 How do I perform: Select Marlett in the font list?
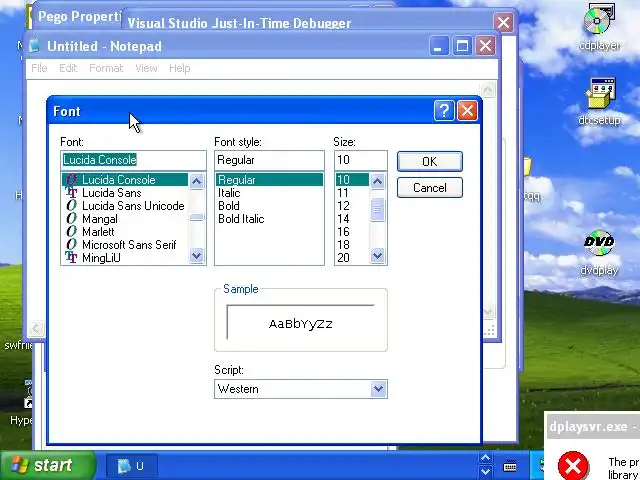point(125,232)
